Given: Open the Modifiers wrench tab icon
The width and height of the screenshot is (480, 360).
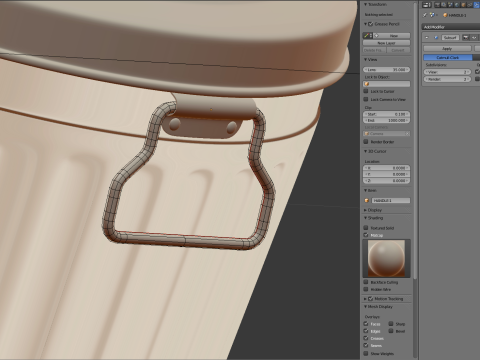Looking at the screenshot, I should [x=476, y=5].
